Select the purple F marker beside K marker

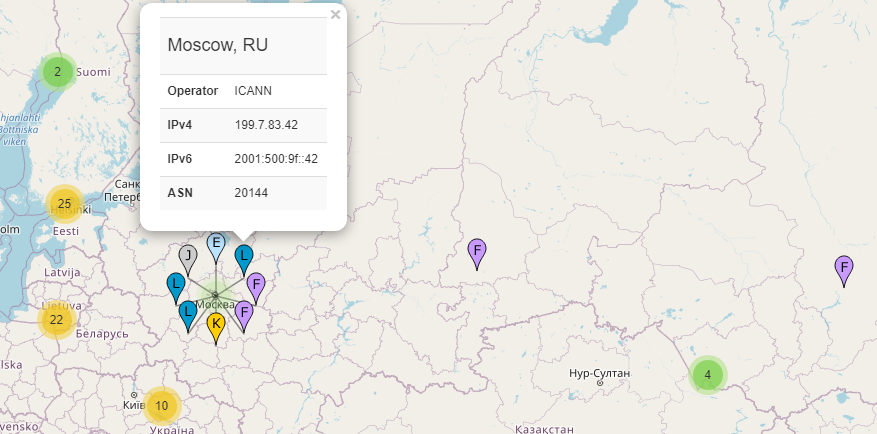point(243,313)
